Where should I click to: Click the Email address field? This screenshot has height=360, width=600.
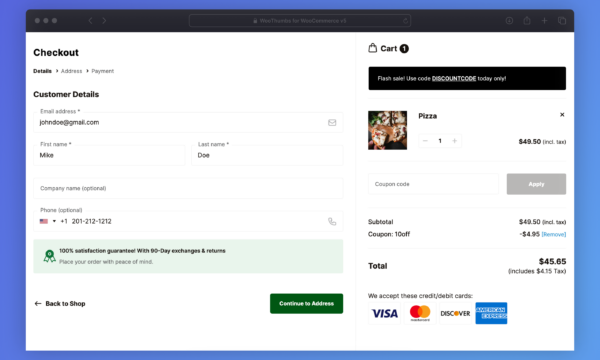[x=188, y=122]
